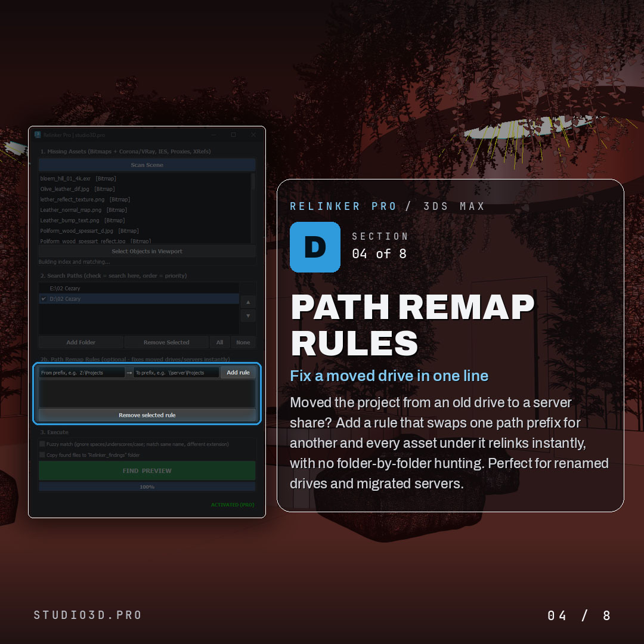Click Remove selected rule button
This screenshot has width=644, height=644.
coord(147,415)
